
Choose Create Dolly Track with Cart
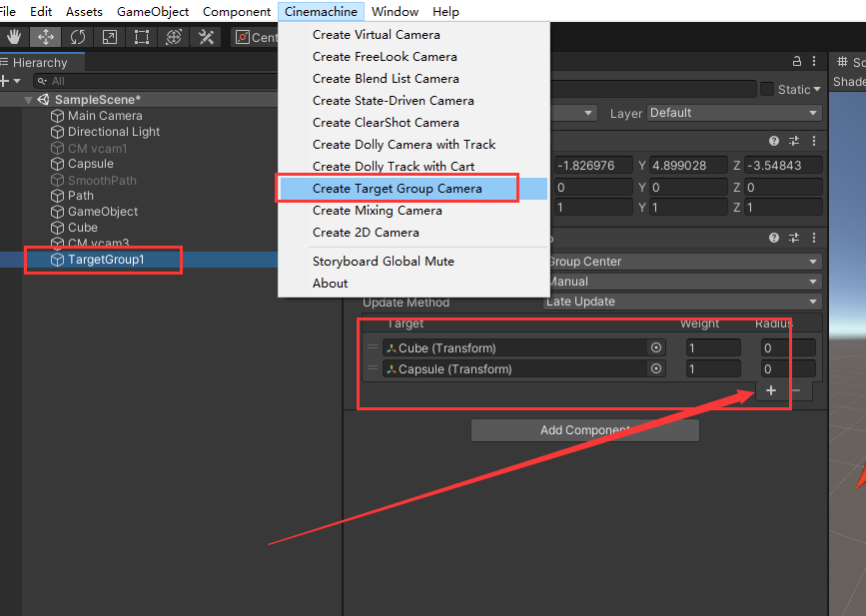point(413,167)
